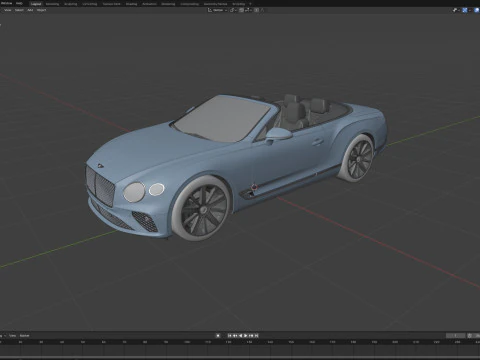Jump to the start frame
480x360 pixels.
click(229, 336)
